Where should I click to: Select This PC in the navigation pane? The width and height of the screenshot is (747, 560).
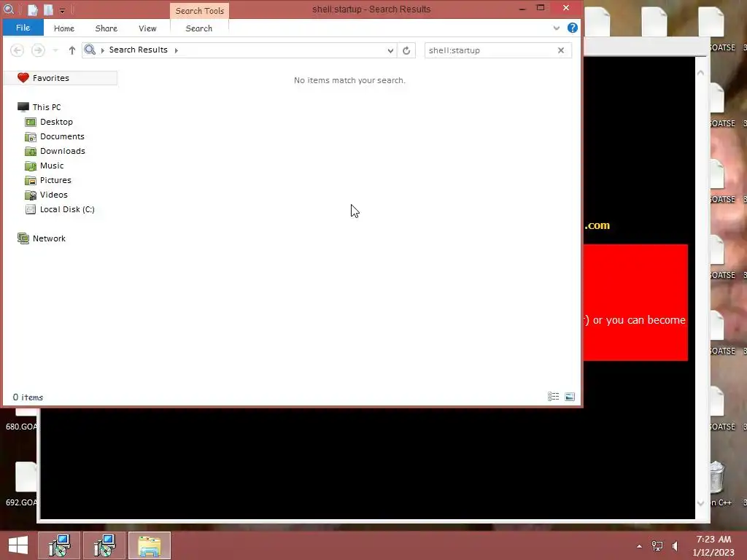click(47, 107)
